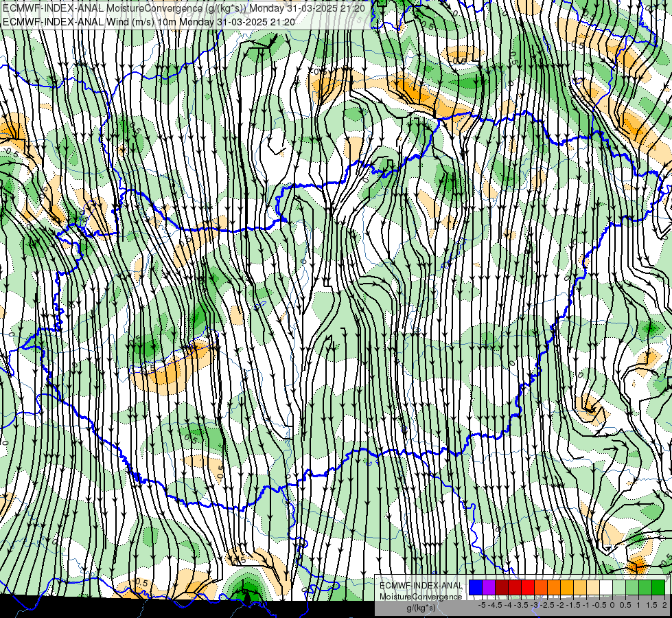Click the -0.5 legend tick label
The image size is (672, 618).
pos(599,605)
